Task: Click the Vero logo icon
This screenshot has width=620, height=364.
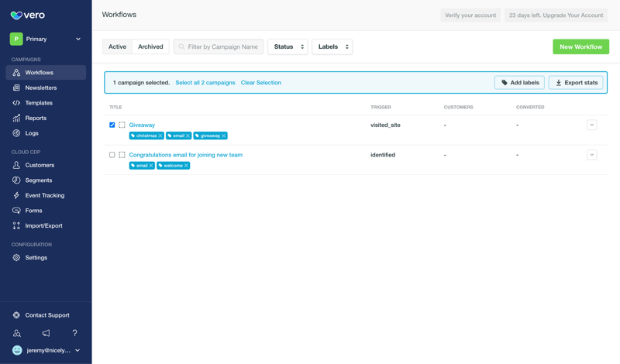Action: coord(16,15)
